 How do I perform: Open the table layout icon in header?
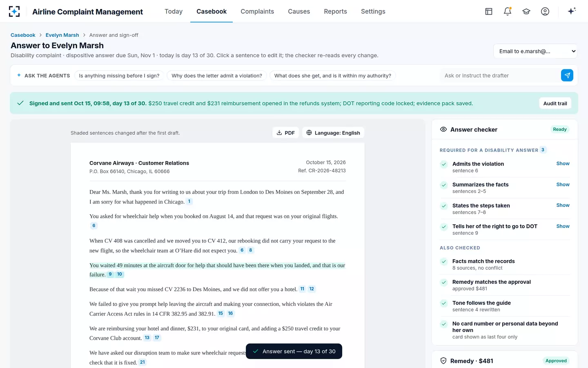(489, 11)
